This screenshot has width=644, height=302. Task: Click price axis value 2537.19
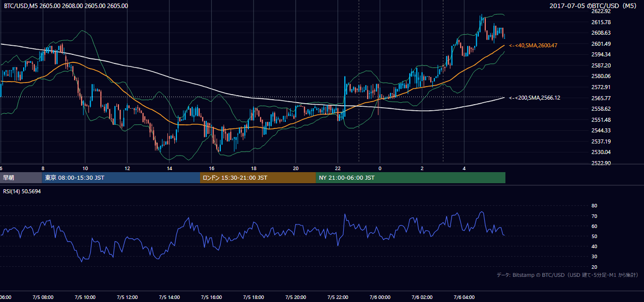point(601,141)
